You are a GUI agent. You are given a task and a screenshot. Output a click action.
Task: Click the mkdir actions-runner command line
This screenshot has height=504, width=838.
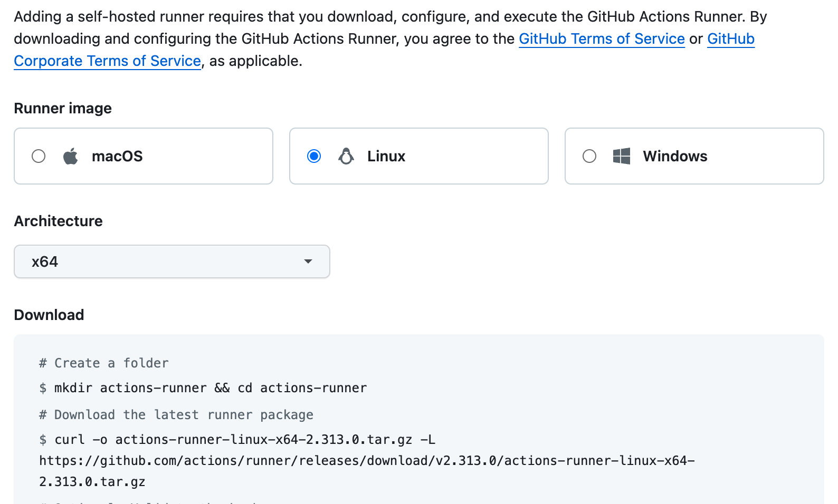203,388
